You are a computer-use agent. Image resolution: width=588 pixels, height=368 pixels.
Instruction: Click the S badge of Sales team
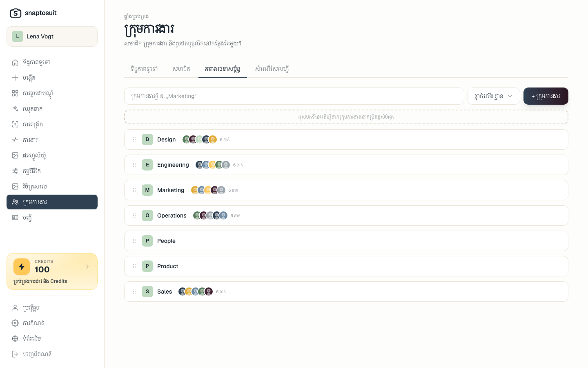click(147, 292)
